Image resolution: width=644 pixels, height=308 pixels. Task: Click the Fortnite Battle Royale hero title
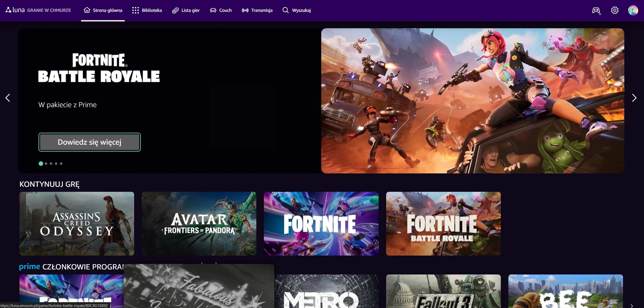(99, 68)
